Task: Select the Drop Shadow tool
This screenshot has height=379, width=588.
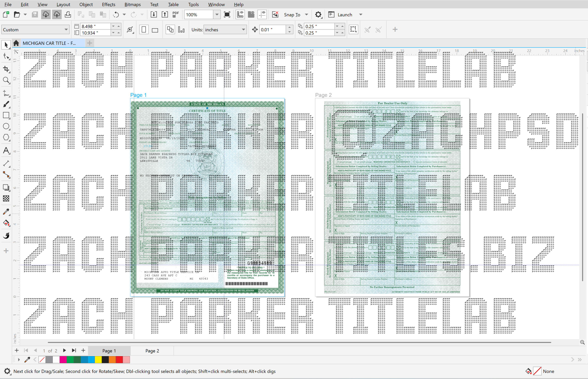Action: tap(6, 187)
